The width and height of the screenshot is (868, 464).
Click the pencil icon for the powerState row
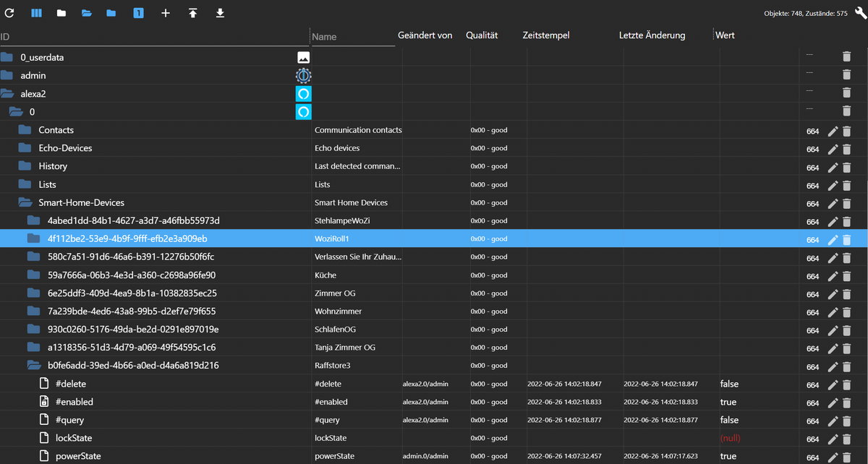pyautogui.click(x=833, y=457)
